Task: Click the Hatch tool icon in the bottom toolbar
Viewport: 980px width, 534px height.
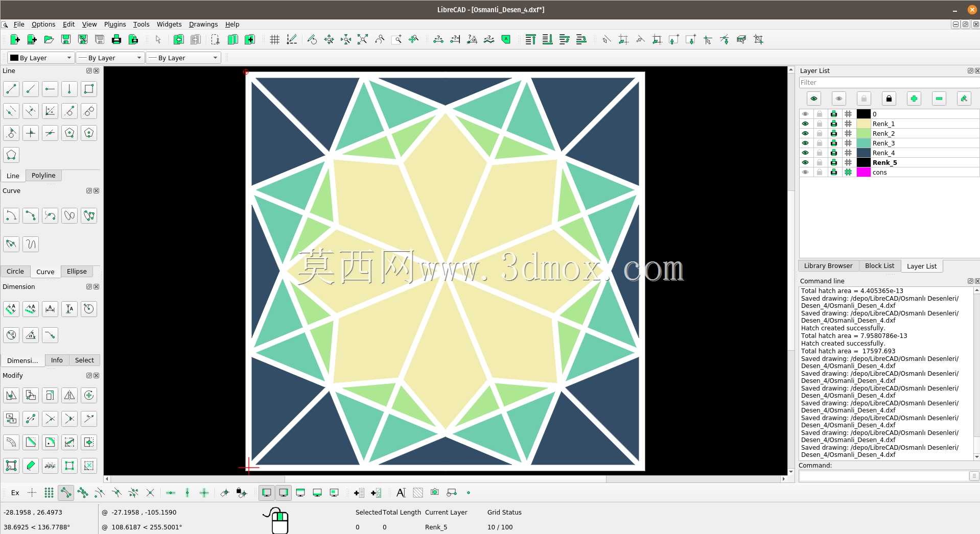Action: 418,493
